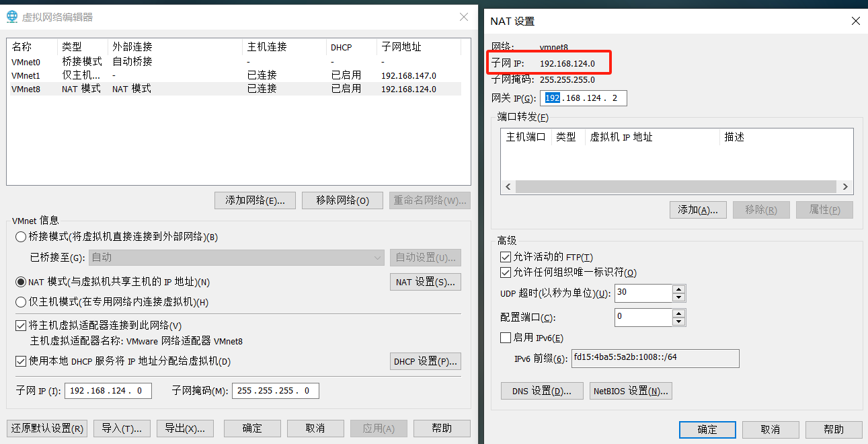Click 添加网络(E)... button
Image resolution: width=868 pixels, height=444 pixels.
point(255,200)
